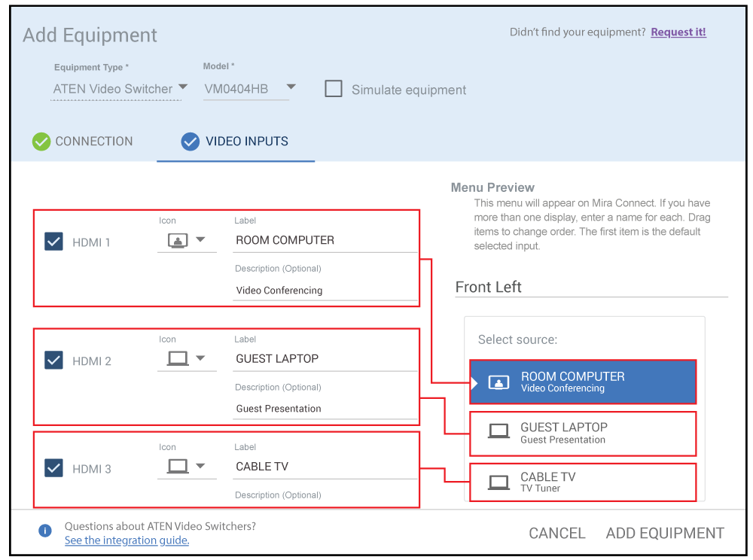The image size is (753, 560).
Task: Edit the Front Left display name field
Action: tap(591, 287)
